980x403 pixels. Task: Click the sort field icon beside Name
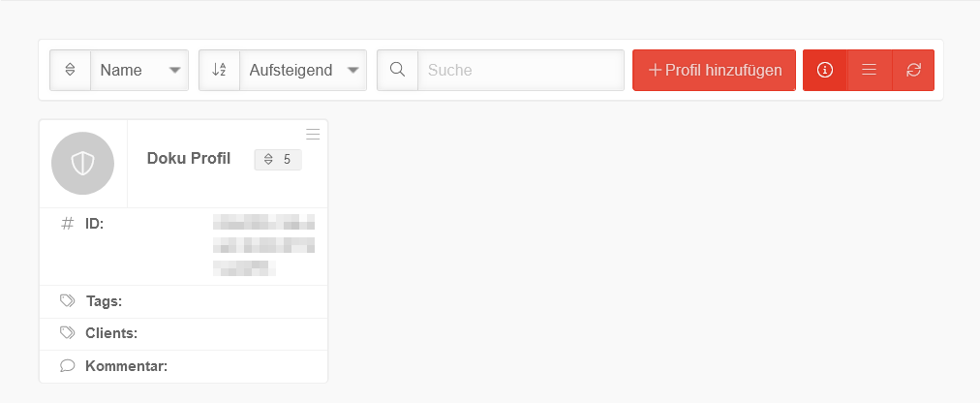point(70,70)
